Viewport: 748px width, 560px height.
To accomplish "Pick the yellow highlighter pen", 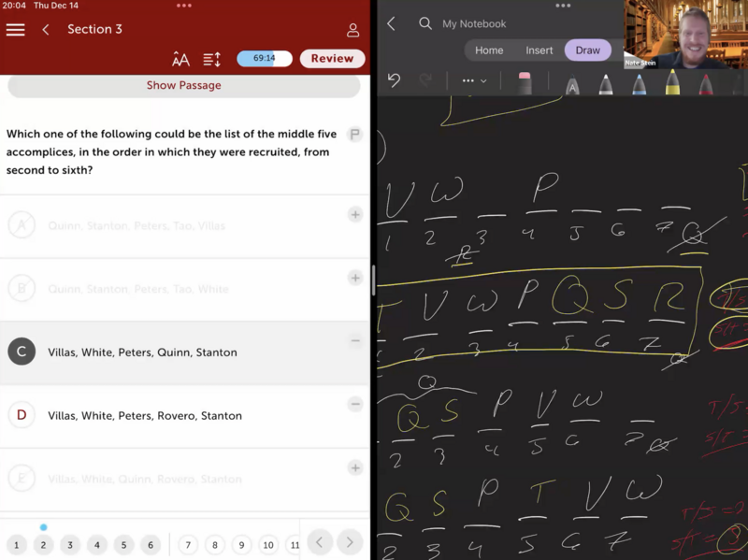I will coord(672,83).
